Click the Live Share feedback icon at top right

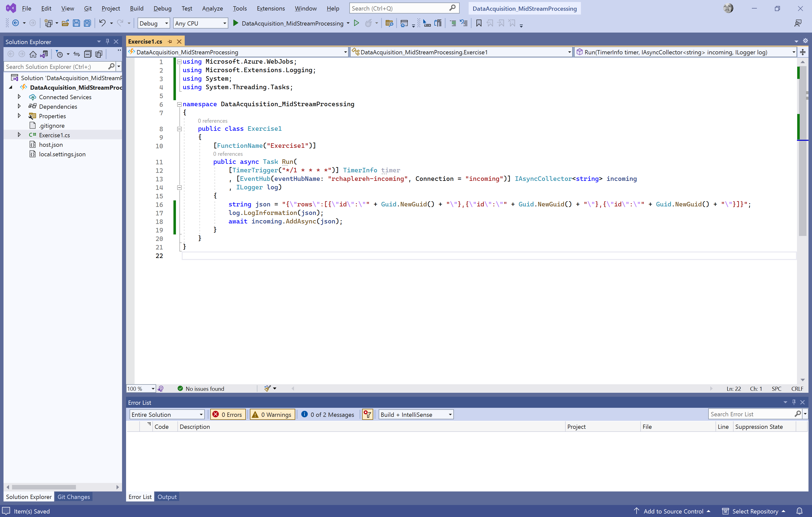coord(798,23)
